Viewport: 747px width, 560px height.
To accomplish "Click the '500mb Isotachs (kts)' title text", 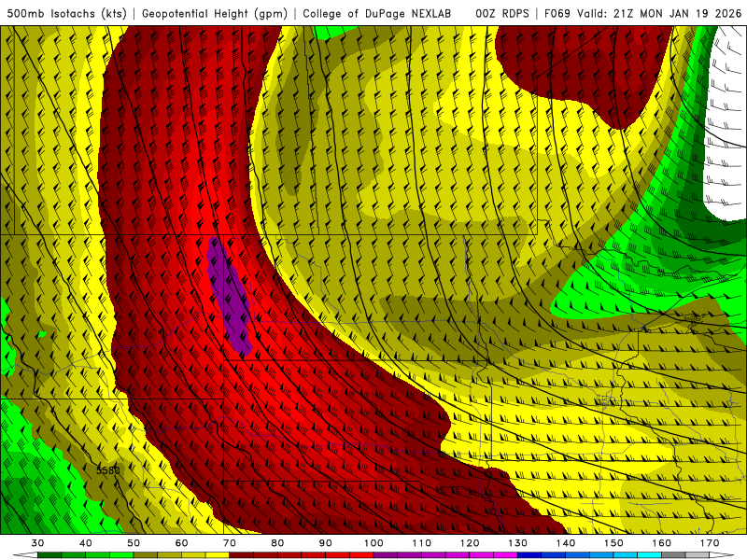I will tap(66, 13).
